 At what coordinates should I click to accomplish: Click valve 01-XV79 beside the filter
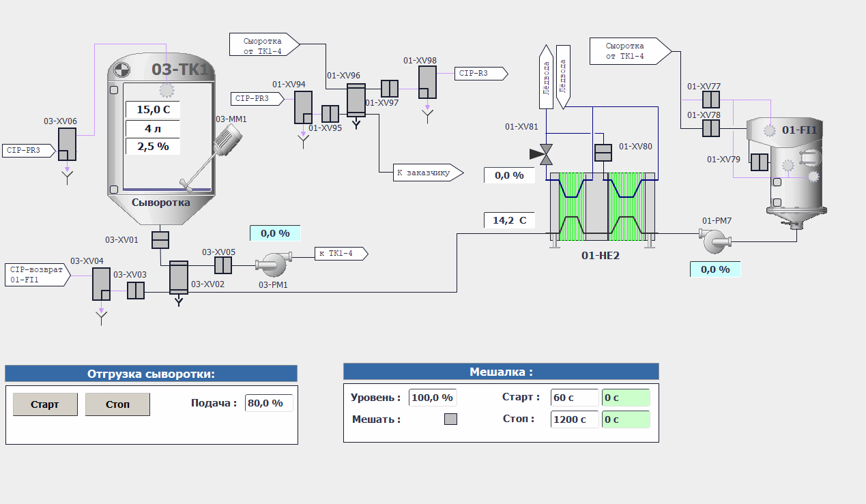pyautogui.click(x=759, y=162)
